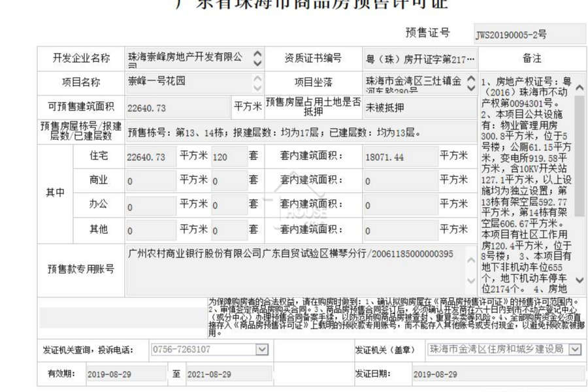Click the down arrow in project name field

pos(257,88)
